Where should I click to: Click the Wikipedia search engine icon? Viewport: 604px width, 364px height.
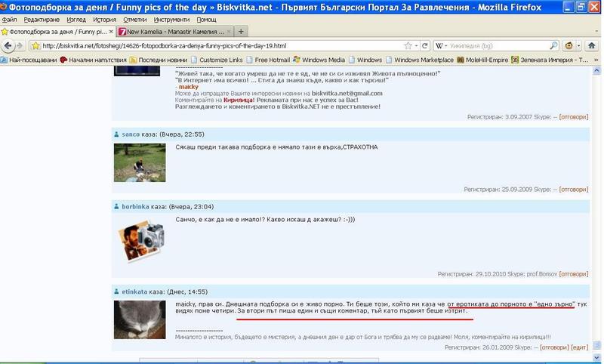[x=439, y=46]
